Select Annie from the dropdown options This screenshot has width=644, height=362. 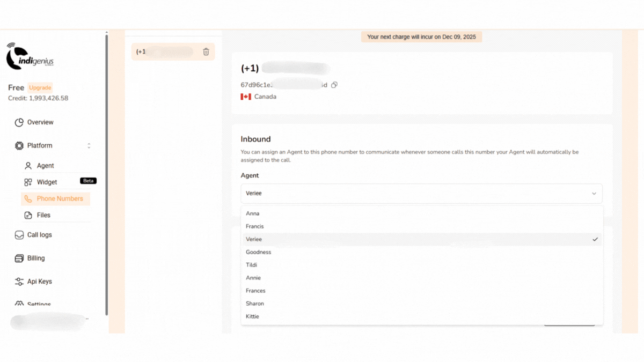(421, 278)
